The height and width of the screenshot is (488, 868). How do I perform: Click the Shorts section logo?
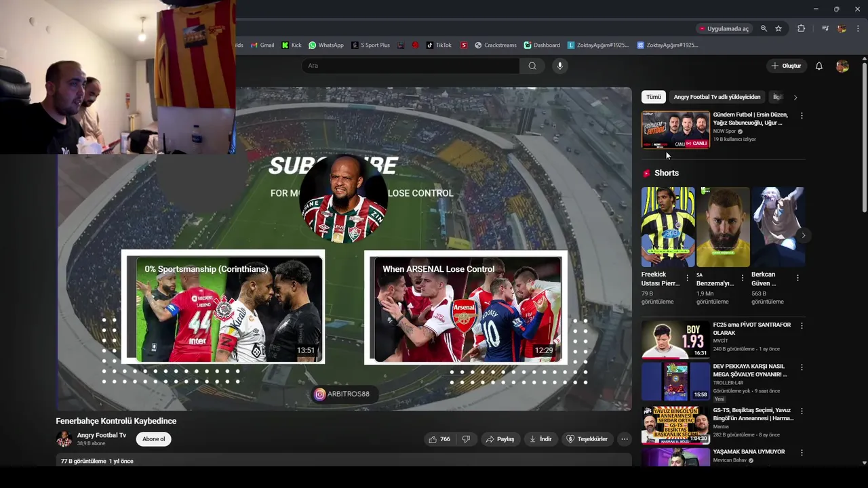point(647,174)
